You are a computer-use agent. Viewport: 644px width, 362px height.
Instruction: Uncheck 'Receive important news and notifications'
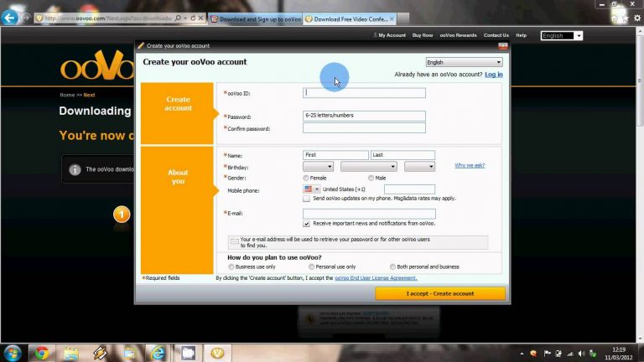pos(306,224)
